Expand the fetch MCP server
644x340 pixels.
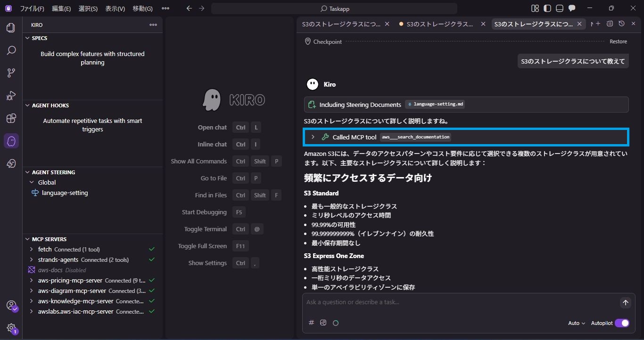point(32,249)
